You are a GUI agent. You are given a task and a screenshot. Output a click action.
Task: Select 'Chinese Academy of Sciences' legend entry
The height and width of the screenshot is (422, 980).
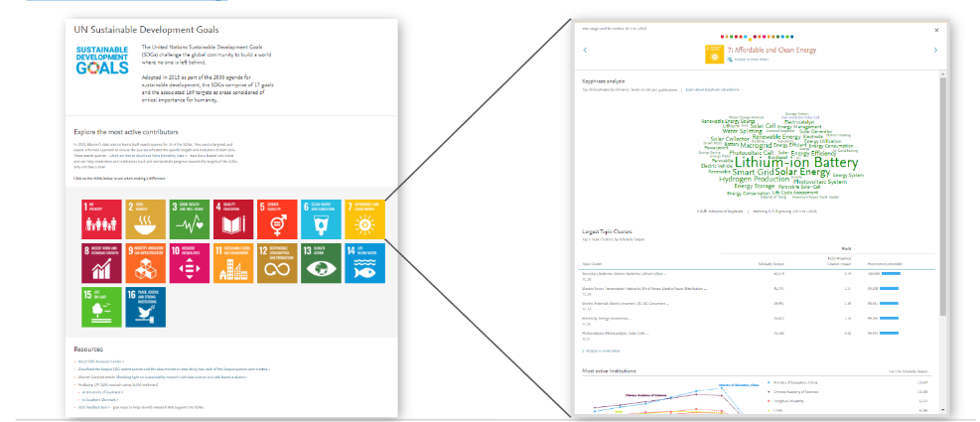pyautogui.click(x=793, y=392)
